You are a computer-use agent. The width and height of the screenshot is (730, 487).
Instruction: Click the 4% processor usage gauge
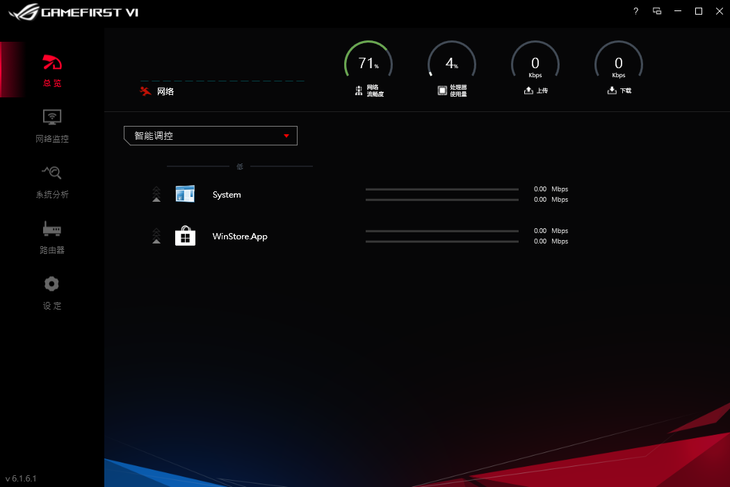(x=451, y=64)
